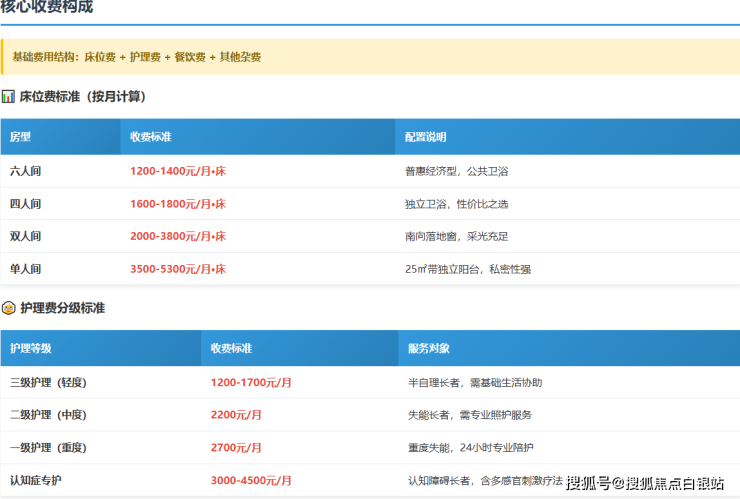Click the description 重度失能，24小时专业陪护
Viewport: 740px width, 499px height.
pyautogui.click(x=471, y=448)
